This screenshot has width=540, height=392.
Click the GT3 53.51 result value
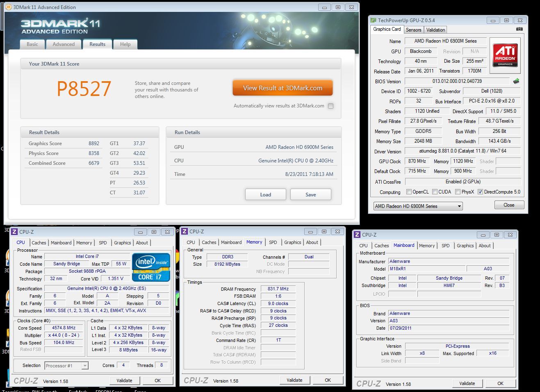pyautogui.click(x=139, y=163)
